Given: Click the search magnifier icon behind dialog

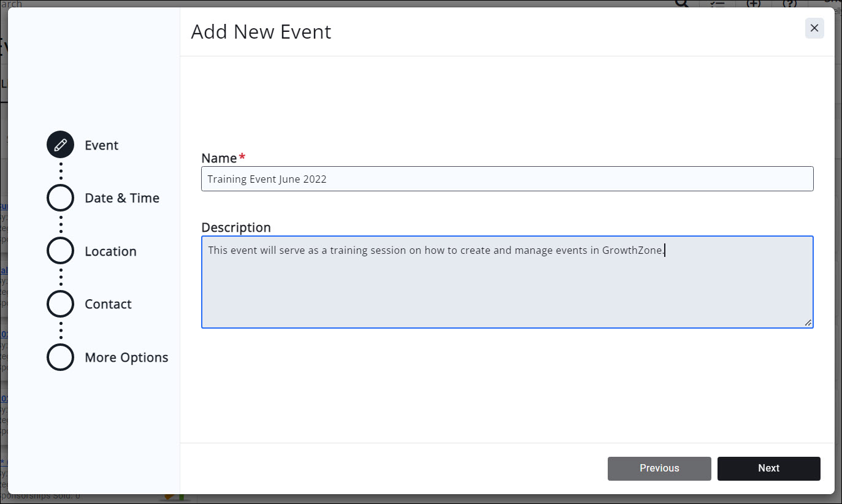Looking at the screenshot, I should pos(681,4).
